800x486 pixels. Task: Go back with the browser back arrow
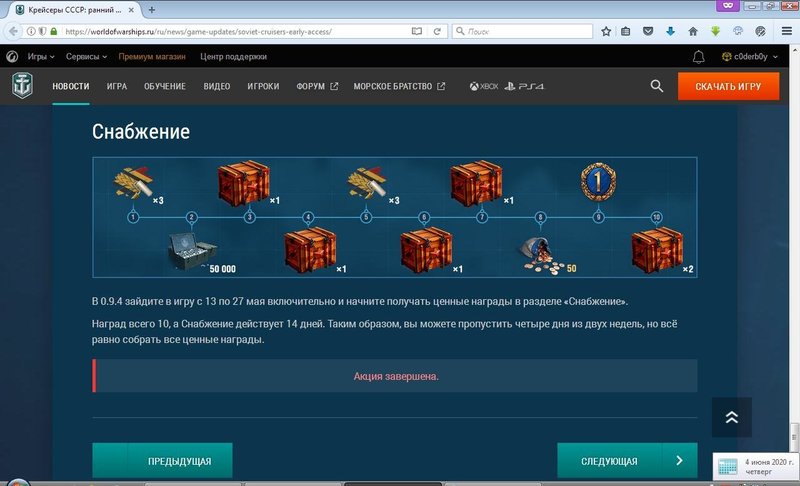[13, 32]
